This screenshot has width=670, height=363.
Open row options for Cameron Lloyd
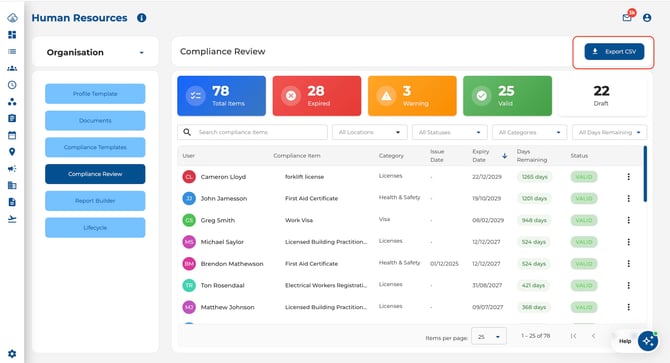[628, 177]
